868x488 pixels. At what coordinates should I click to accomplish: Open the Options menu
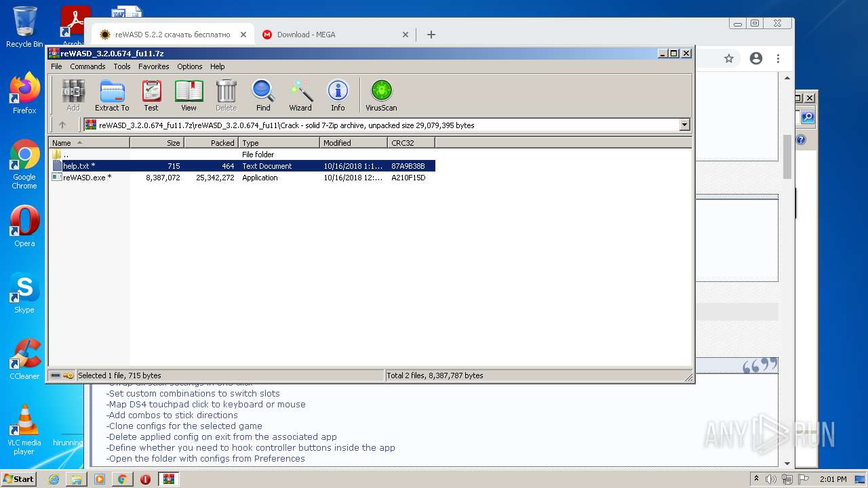point(190,66)
